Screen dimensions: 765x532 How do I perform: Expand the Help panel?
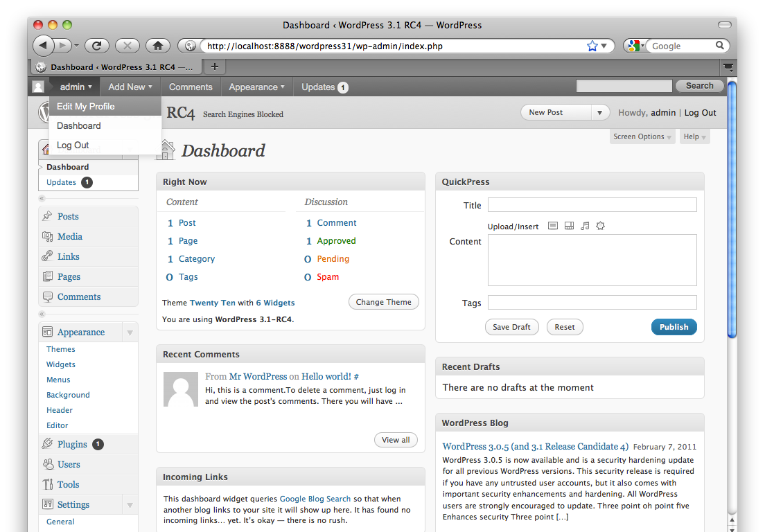[695, 136]
